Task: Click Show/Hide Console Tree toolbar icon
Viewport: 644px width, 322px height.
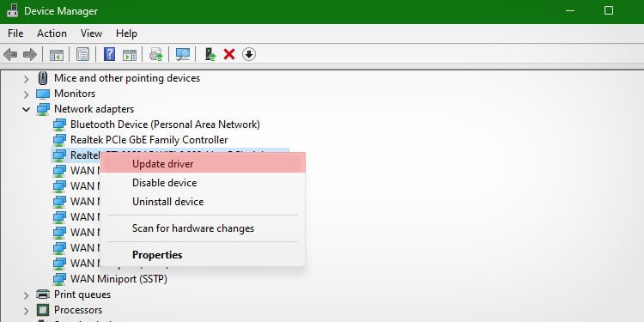Action: [x=57, y=54]
